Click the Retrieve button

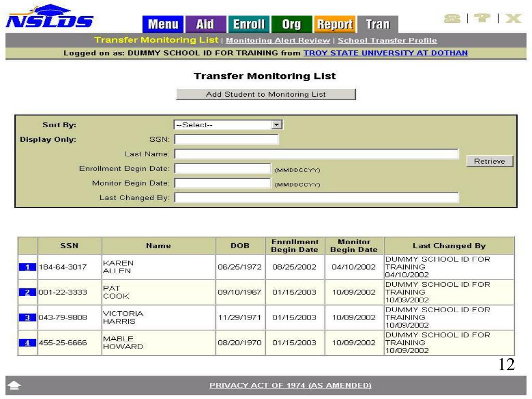tap(489, 161)
